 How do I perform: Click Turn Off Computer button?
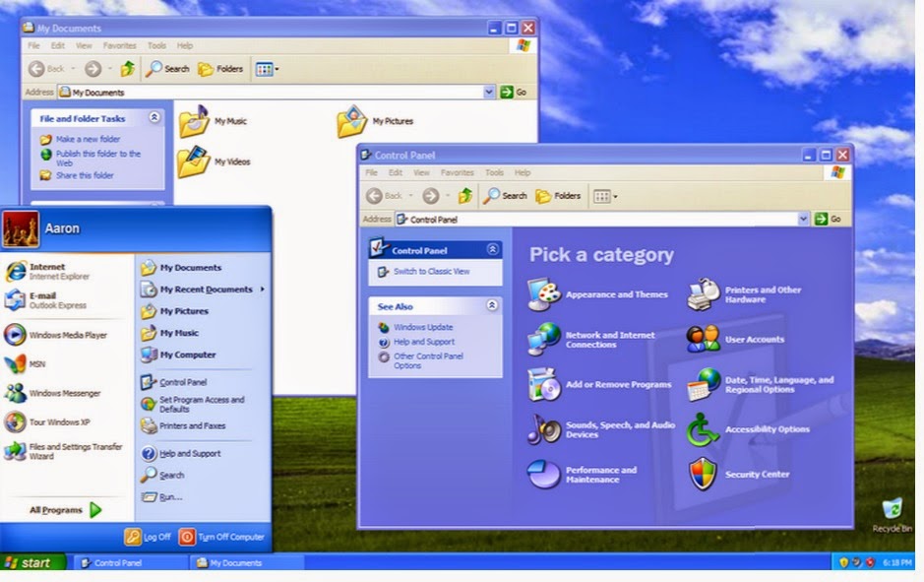[221, 537]
